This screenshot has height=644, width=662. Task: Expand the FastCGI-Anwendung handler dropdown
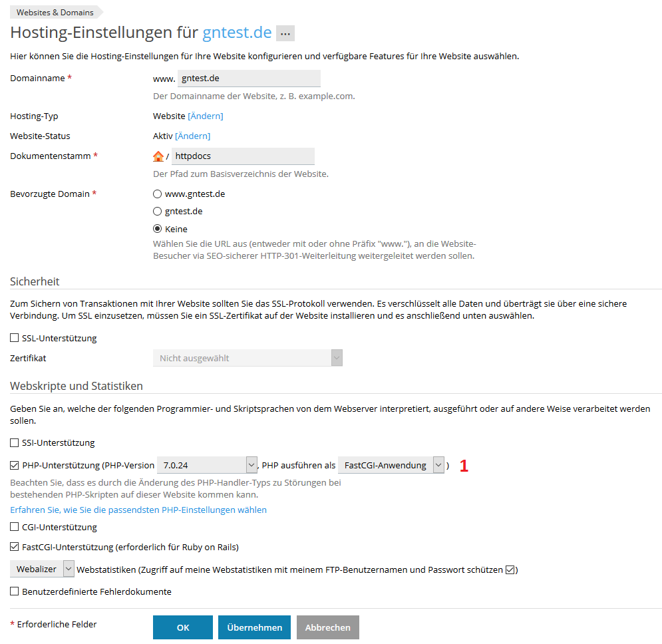[391, 465]
